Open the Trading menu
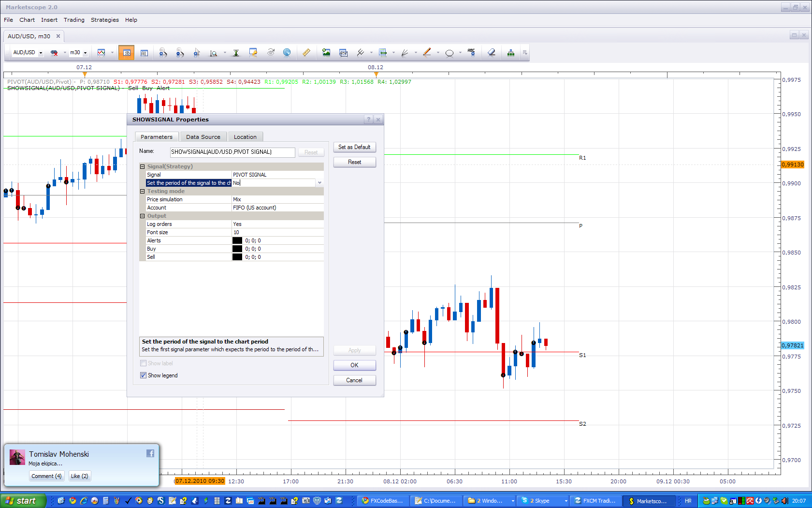The image size is (812, 508). [x=74, y=20]
